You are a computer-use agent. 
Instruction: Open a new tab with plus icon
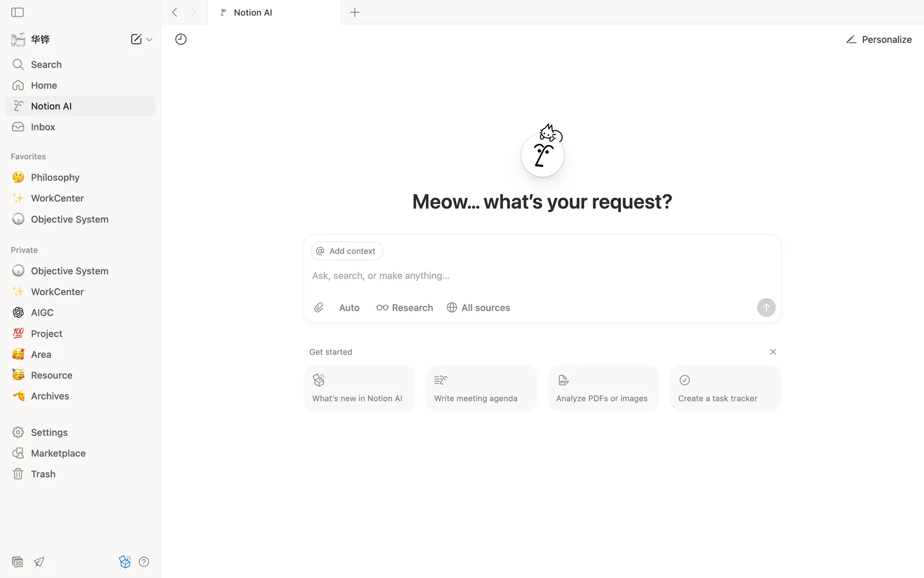click(x=355, y=12)
